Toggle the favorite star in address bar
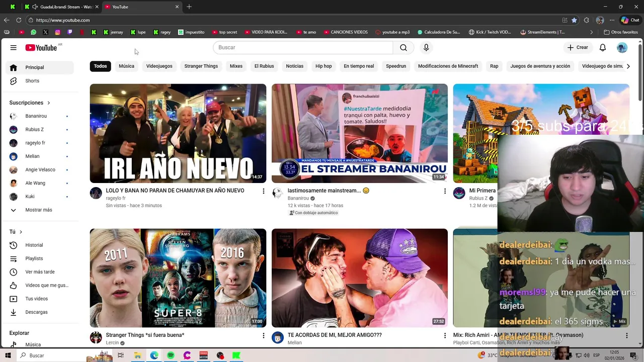 coord(574,20)
